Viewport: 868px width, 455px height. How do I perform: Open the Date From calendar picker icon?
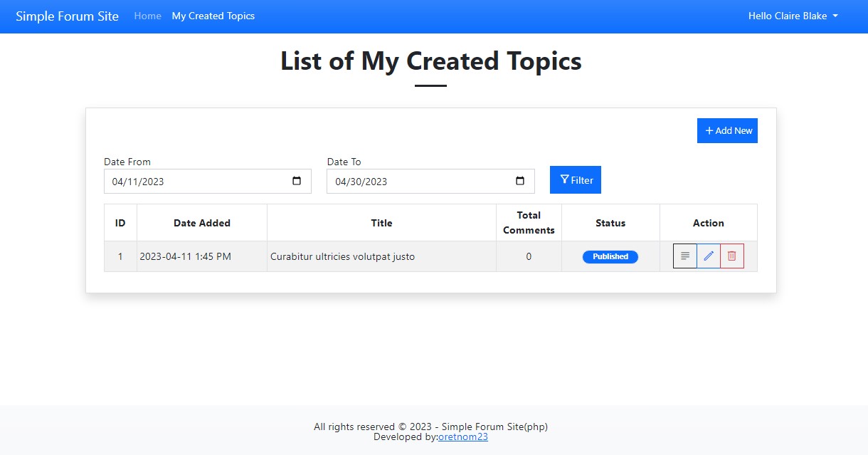click(297, 181)
